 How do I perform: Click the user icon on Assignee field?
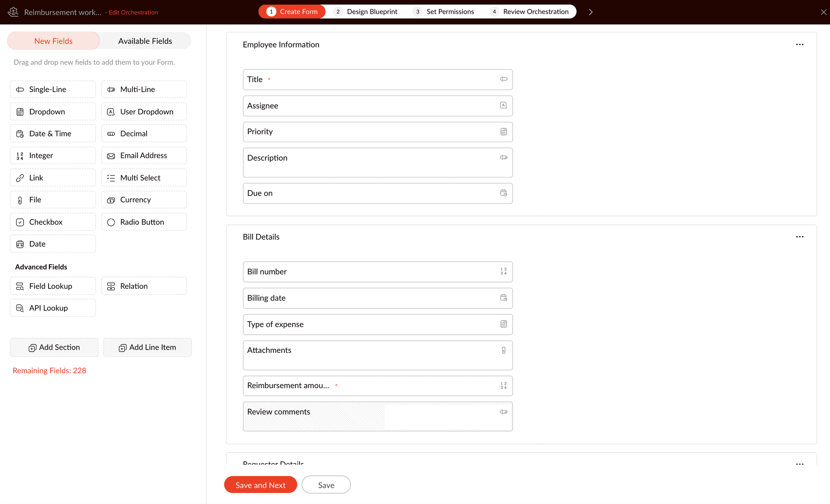[503, 105]
